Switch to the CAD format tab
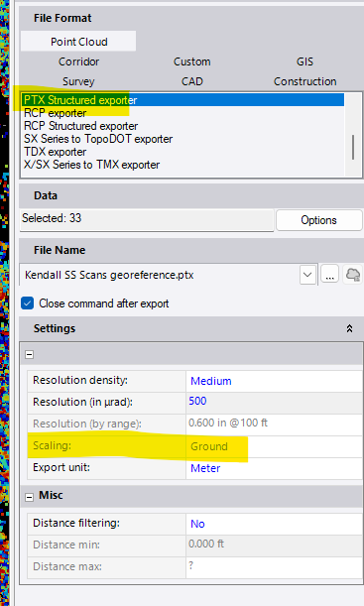Screen dimensions: 364x606 [192, 81]
